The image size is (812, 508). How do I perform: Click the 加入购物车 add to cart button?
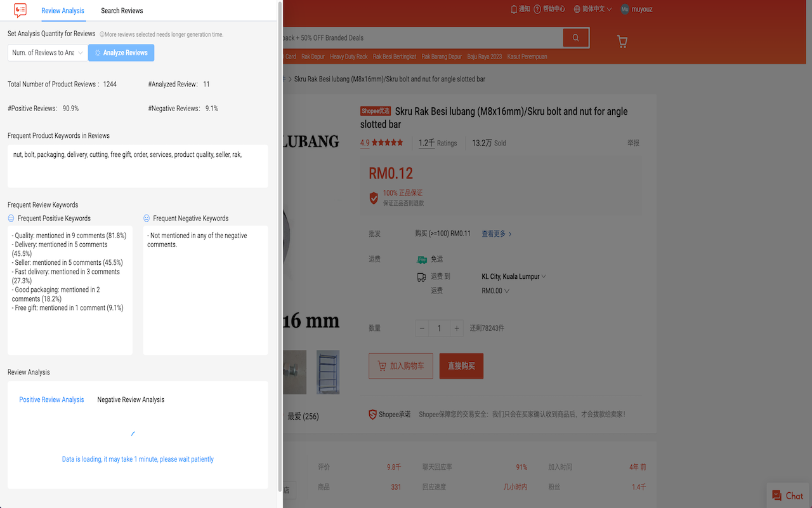[401, 366]
